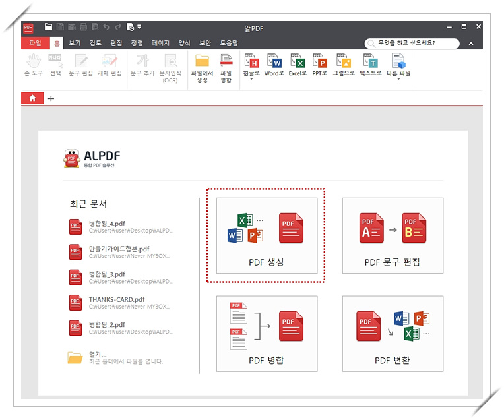Screen dimensions: 504x420
Task: Convert to Word로 icon
Action: point(274,65)
